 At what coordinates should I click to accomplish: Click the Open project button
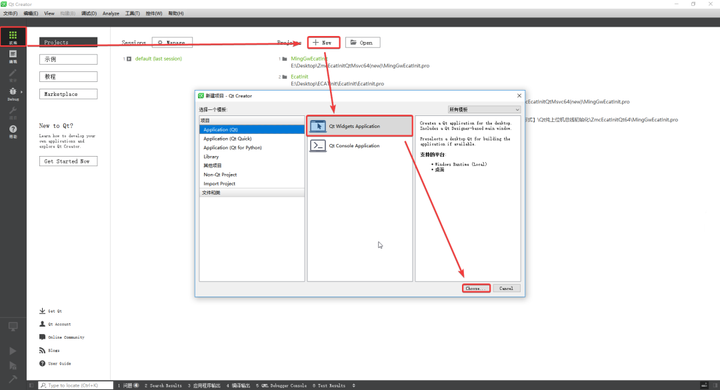pos(363,43)
